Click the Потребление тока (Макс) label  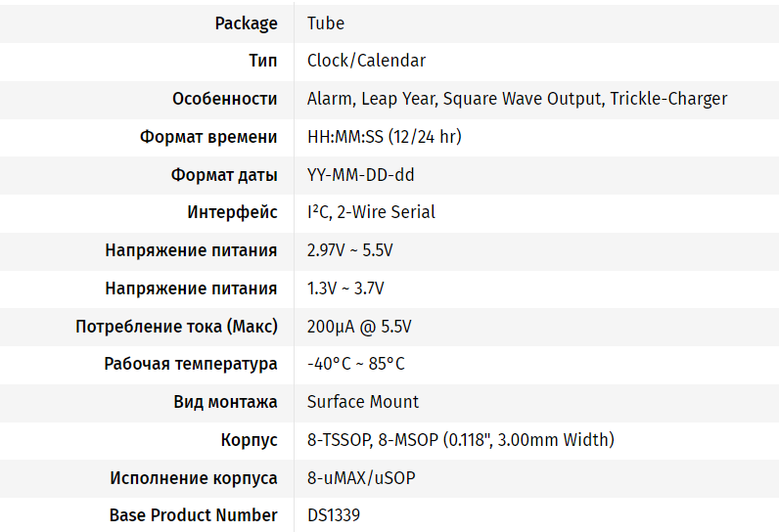(x=176, y=326)
